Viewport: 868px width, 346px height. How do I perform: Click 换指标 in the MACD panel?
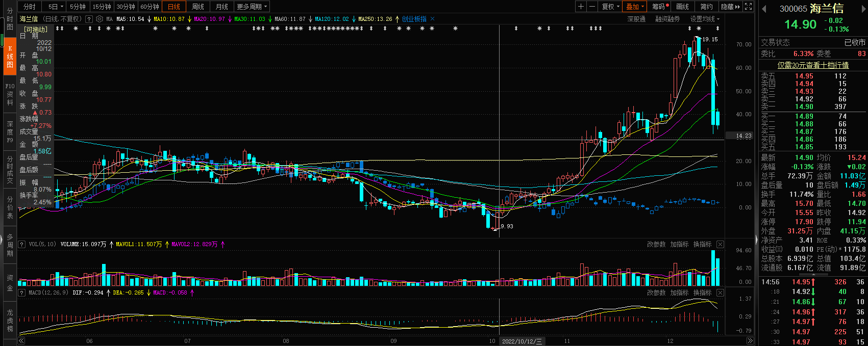click(702, 293)
